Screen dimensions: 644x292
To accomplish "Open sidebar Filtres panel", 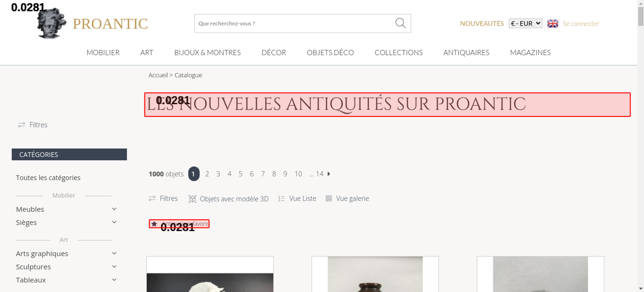I will (33, 125).
